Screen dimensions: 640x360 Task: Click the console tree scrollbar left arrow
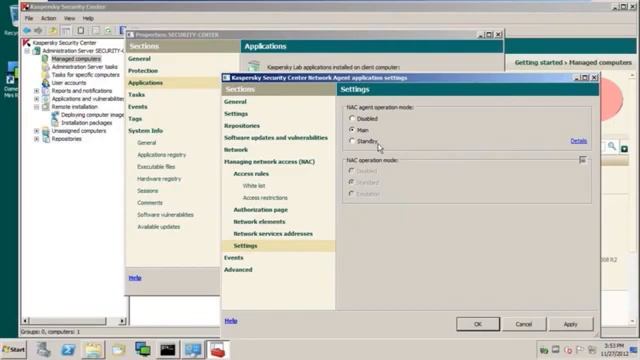point(25,321)
